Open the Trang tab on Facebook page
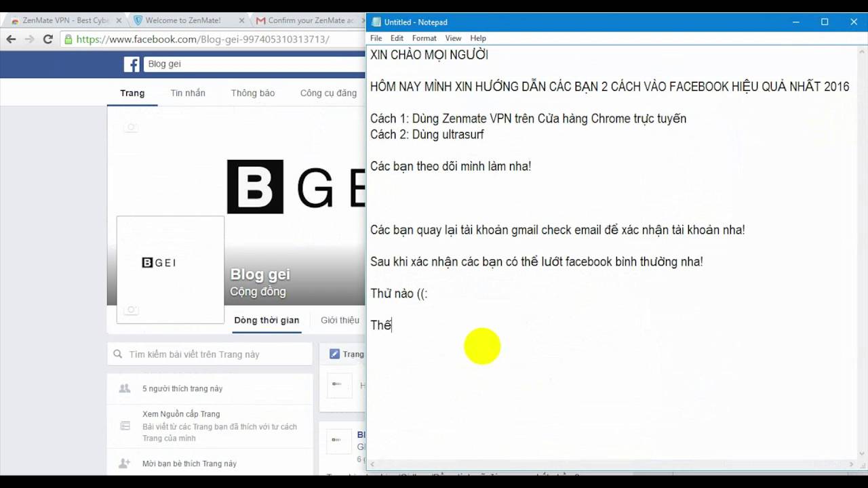The height and width of the screenshot is (488, 868). tap(132, 93)
